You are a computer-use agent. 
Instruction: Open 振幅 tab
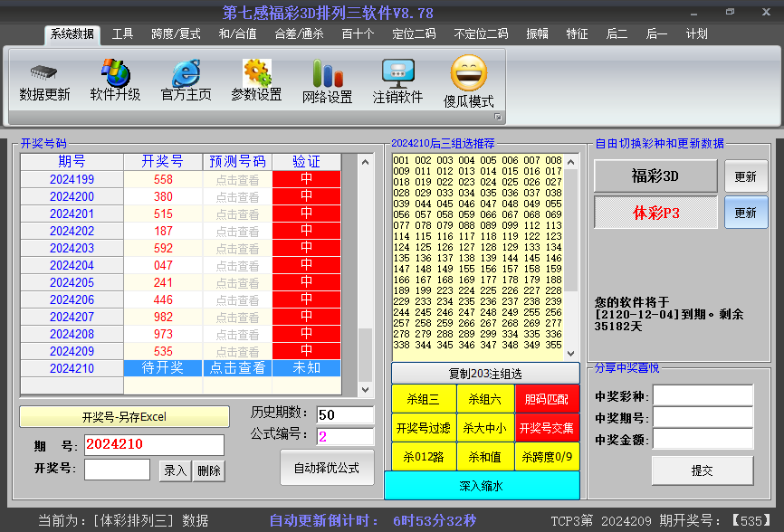538,34
